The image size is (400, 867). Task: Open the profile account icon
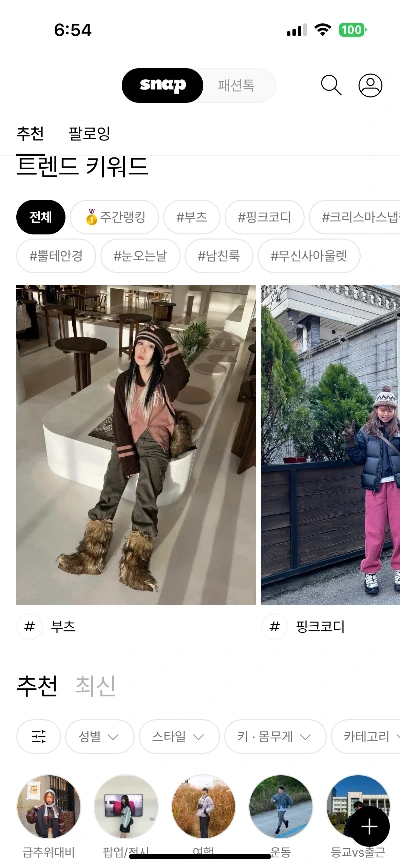point(370,86)
